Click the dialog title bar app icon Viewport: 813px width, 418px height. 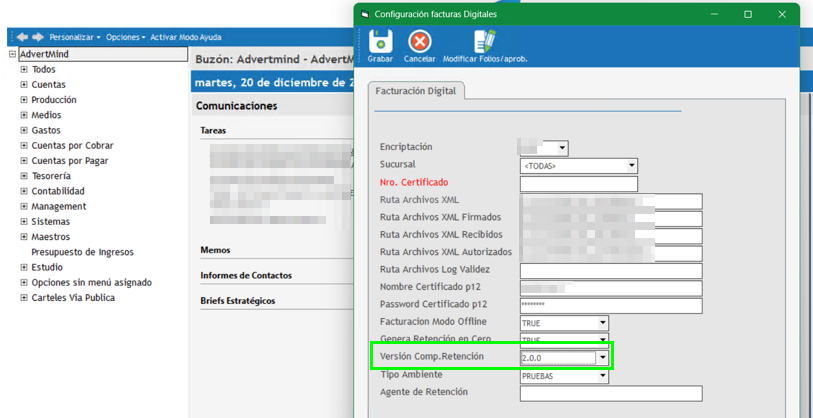[365, 14]
